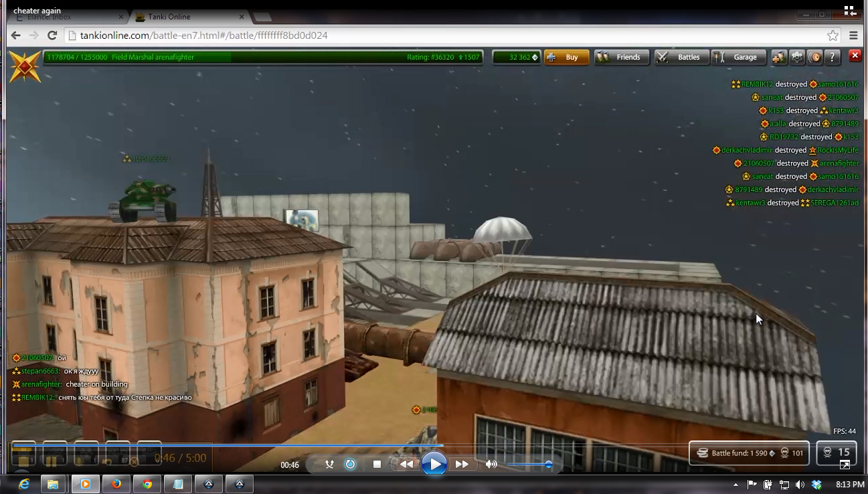Stop the video playback
Image resolution: width=868 pixels, height=494 pixels.
pos(377,465)
